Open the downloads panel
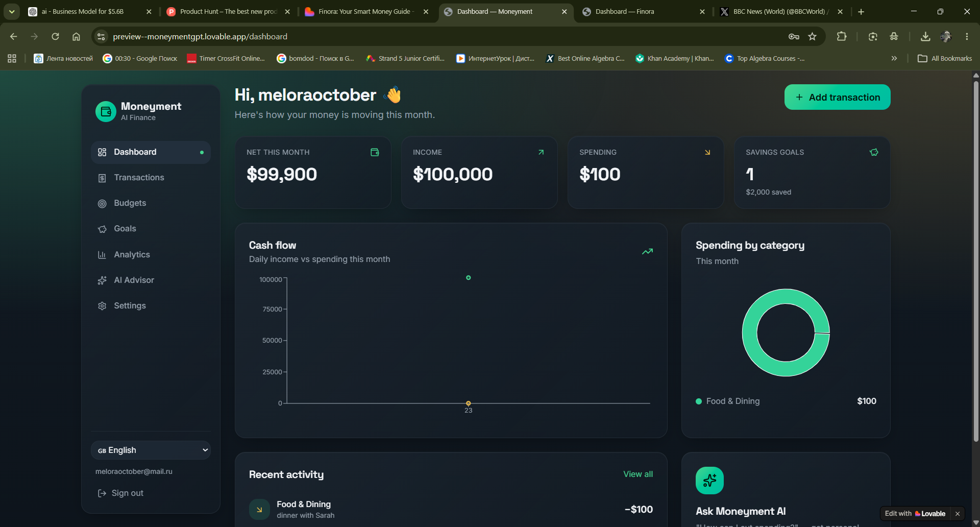 [x=925, y=36]
